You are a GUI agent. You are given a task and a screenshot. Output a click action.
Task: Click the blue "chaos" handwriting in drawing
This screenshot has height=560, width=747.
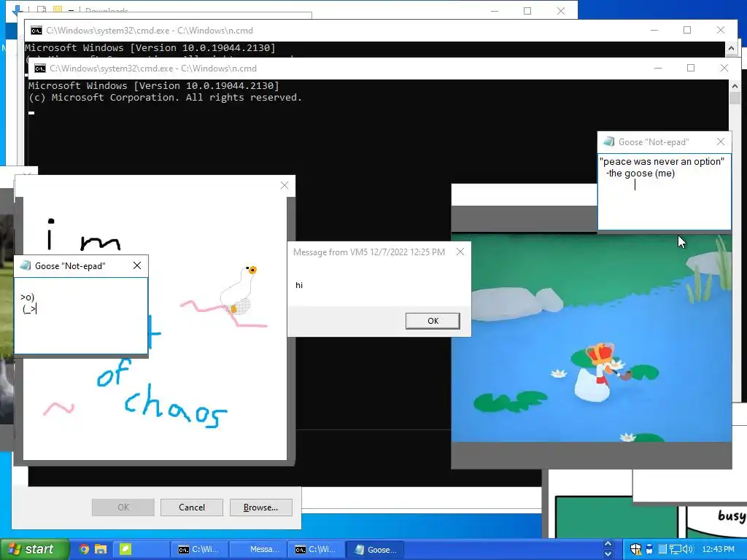[175, 406]
